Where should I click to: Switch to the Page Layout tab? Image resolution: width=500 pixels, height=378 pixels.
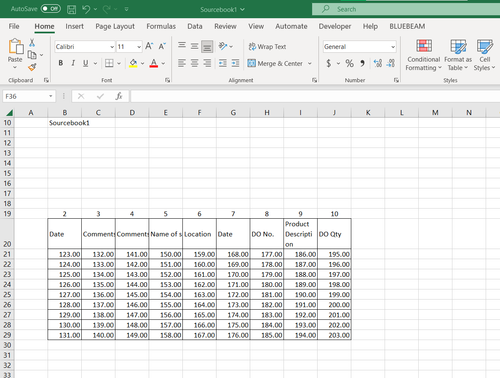coord(115,26)
